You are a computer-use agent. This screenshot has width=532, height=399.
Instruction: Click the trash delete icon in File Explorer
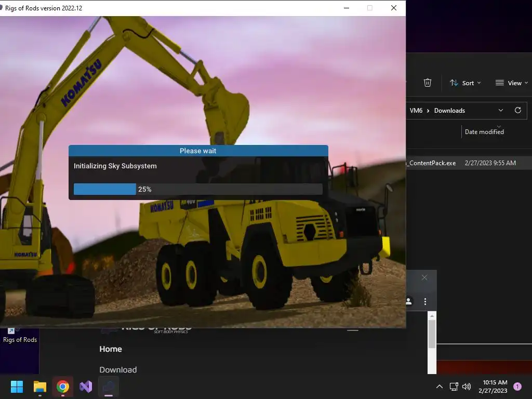click(428, 83)
